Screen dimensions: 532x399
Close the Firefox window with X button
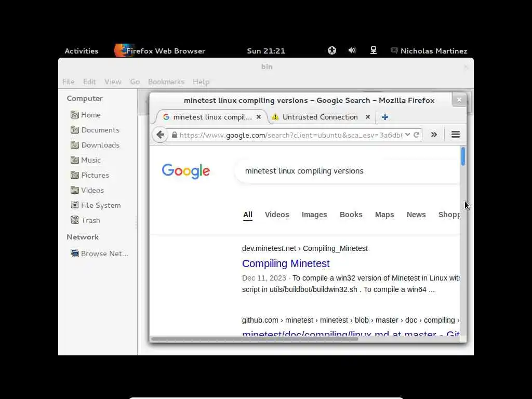459,100
